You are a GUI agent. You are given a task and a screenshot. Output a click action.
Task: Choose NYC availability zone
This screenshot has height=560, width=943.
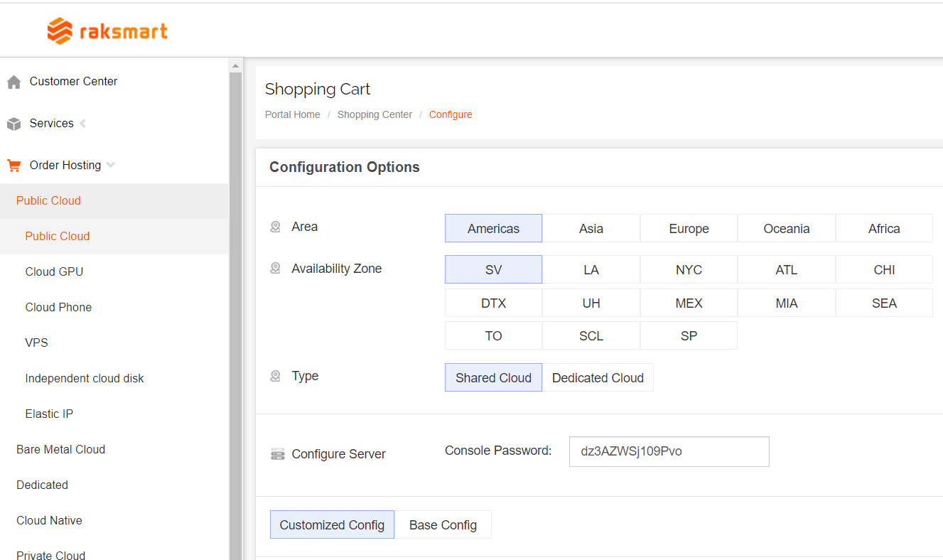(x=689, y=269)
